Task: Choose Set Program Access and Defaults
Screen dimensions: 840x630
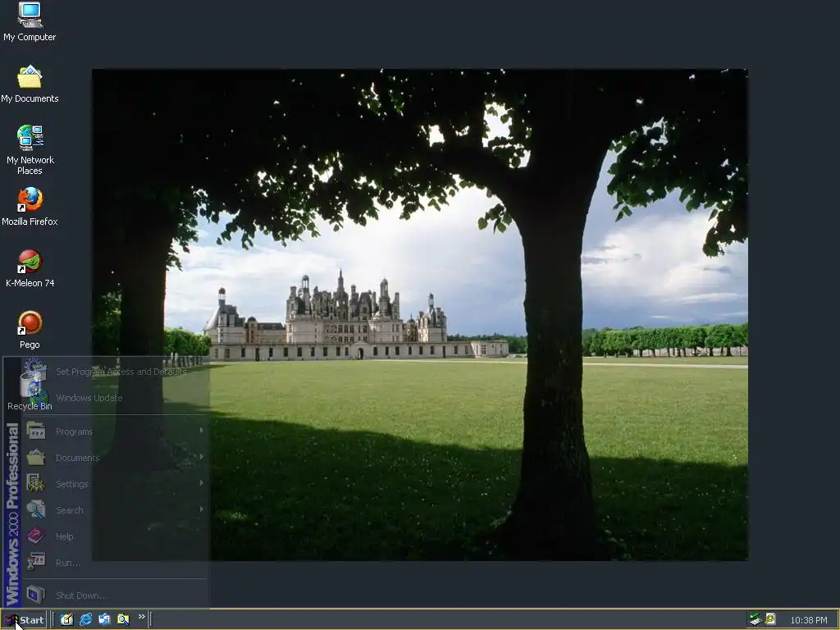Action: [x=114, y=372]
